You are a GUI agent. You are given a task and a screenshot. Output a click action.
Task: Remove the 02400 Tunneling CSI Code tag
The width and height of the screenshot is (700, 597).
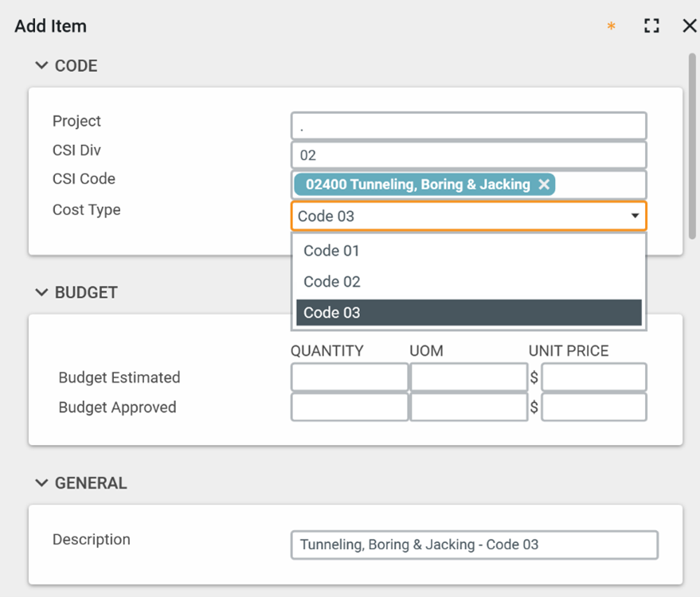[x=544, y=185]
